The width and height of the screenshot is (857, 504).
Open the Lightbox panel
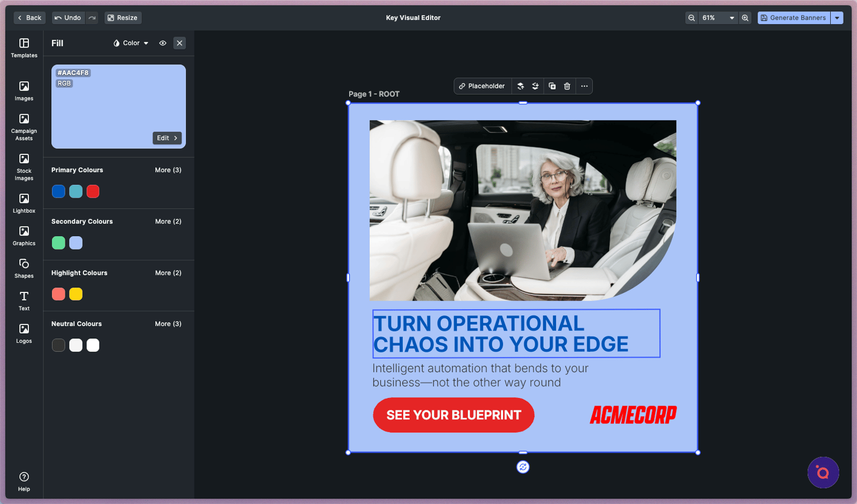tap(24, 204)
